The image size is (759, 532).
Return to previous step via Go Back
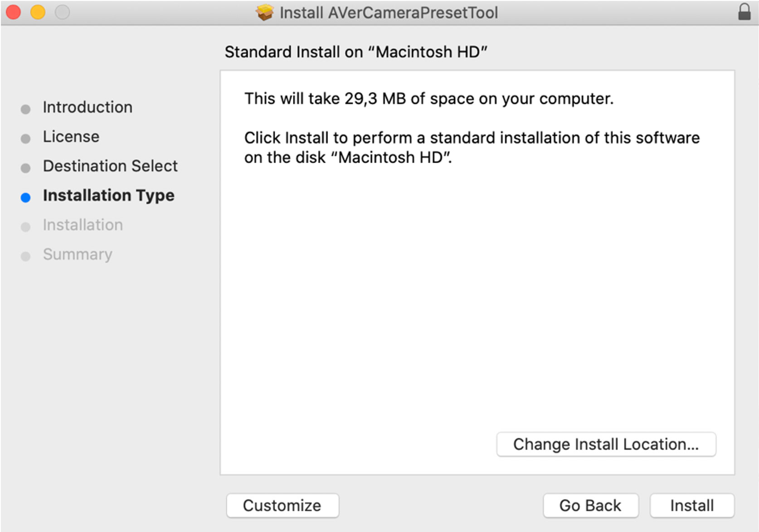pyautogui.click(x=591, y=505)
